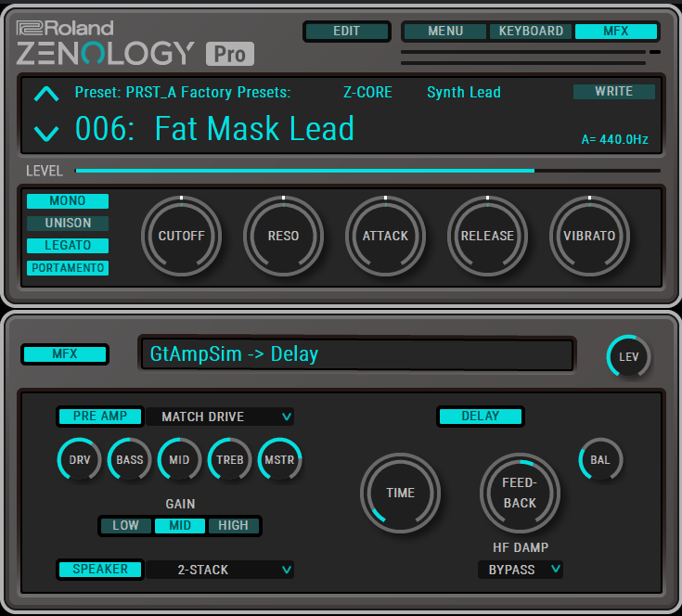This screenshot has width=682, height=616.
Task: Select the next preset with down chevron
Action: tap(46, 134)
